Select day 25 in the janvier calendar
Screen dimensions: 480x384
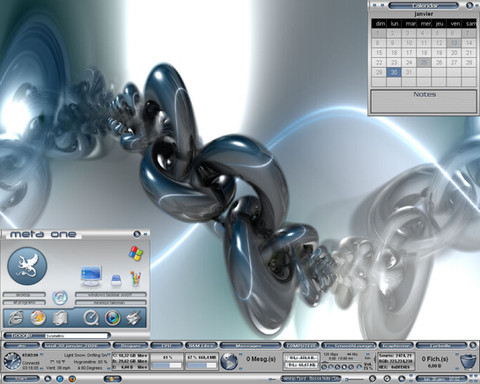point(424,62)
